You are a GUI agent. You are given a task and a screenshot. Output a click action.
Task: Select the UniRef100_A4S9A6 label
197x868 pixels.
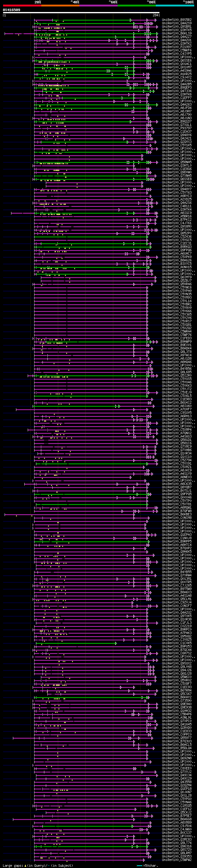176,71
